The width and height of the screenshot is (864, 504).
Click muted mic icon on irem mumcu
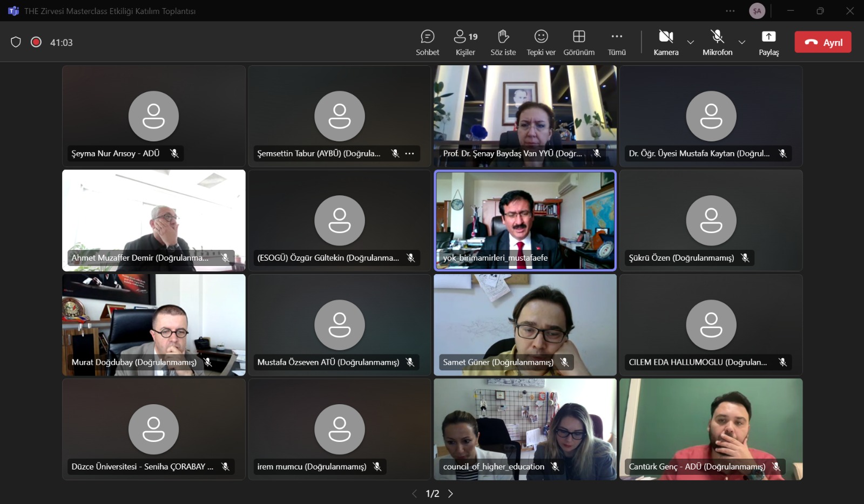[x=377, y=467]
